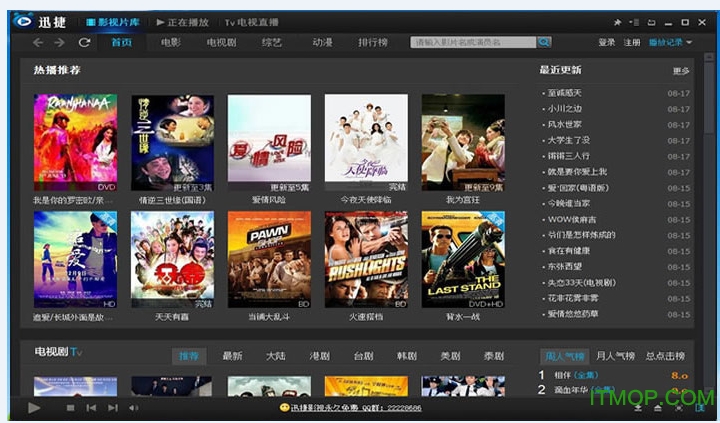Select the 大陆 TV drama filter tab
The width and height of the screenshot is (720, 423).
coord(276,356)
